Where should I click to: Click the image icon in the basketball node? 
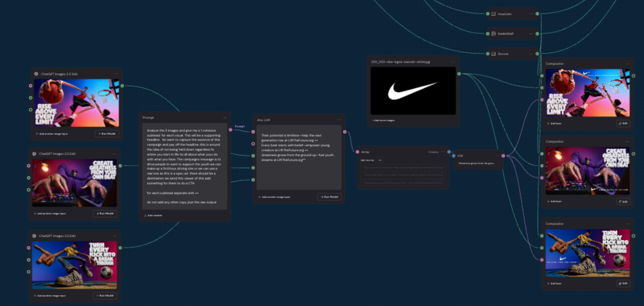pyautogui.click(x=493, y=34)
